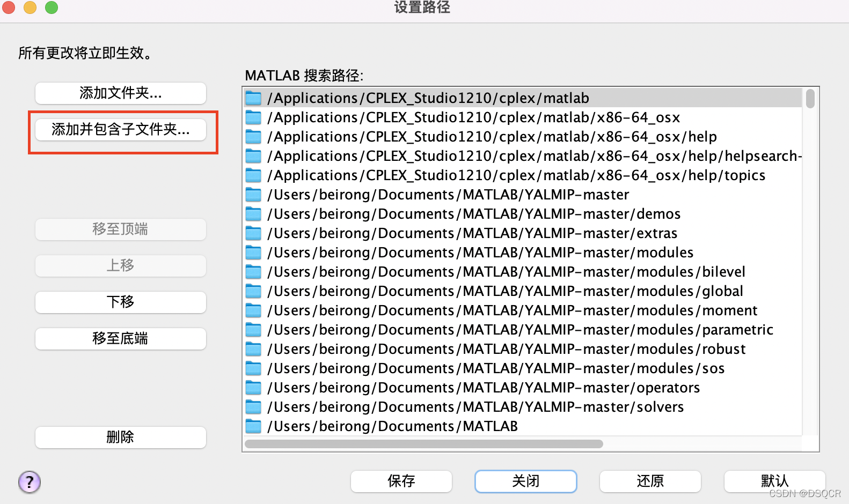
Task: Select path ending YALMIP-master/demos
Action: click(x=523, y=214)
